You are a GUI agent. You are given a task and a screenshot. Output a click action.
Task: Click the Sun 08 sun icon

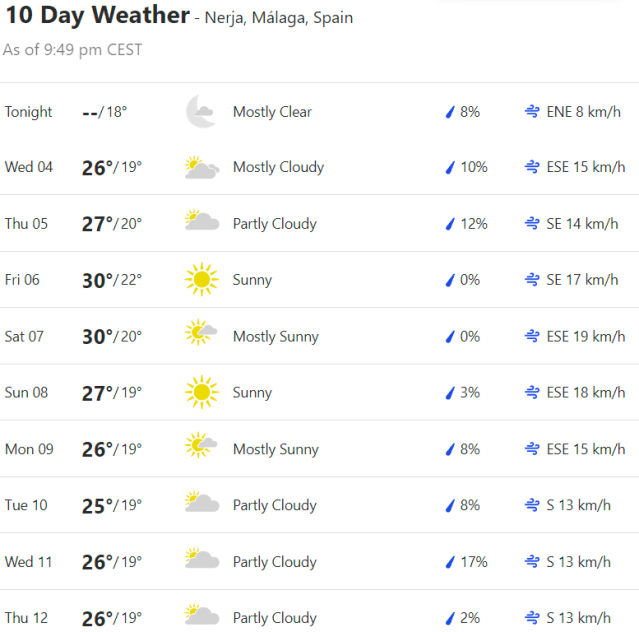pyautogui.click(x=201, y=392)
